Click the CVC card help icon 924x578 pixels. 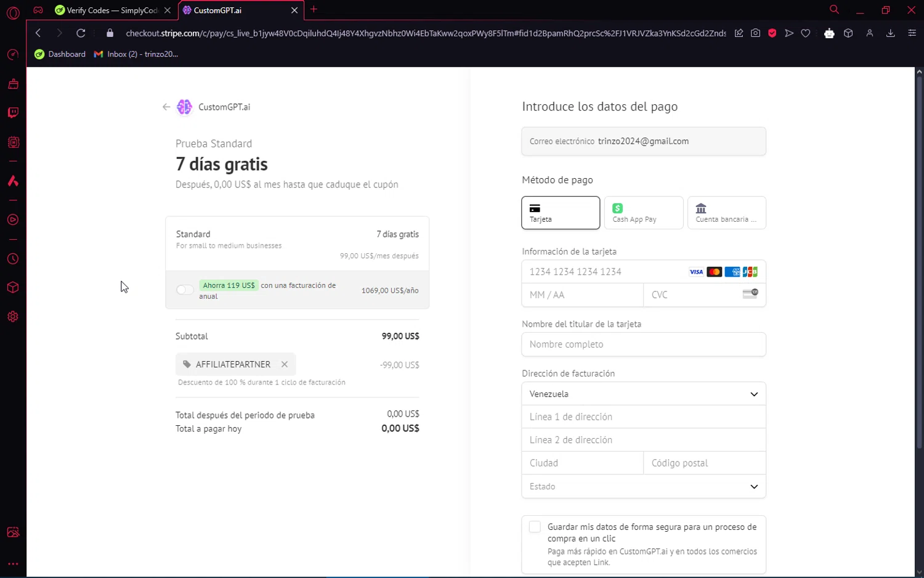[x=750, y=294]
